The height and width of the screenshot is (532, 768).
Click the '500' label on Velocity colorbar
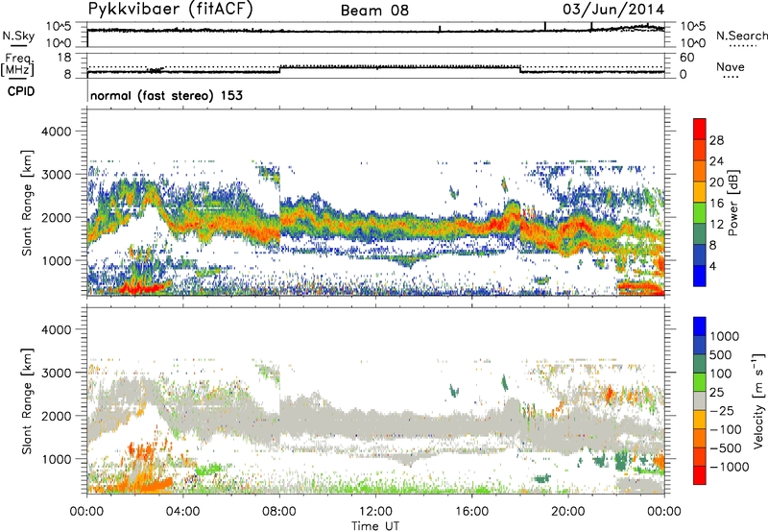[x=721, y=354]
